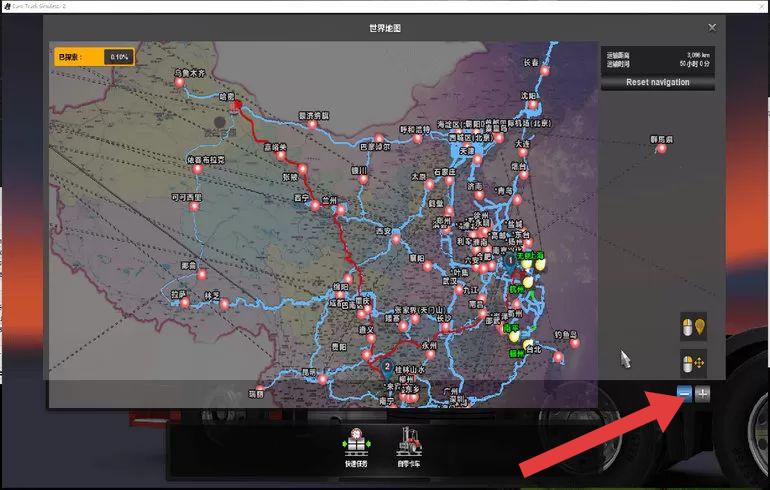Click the yellow 上海 destination marker
The height and width of the screenshot is (490, 770).
pyautogui.click(x=540, y=265)
